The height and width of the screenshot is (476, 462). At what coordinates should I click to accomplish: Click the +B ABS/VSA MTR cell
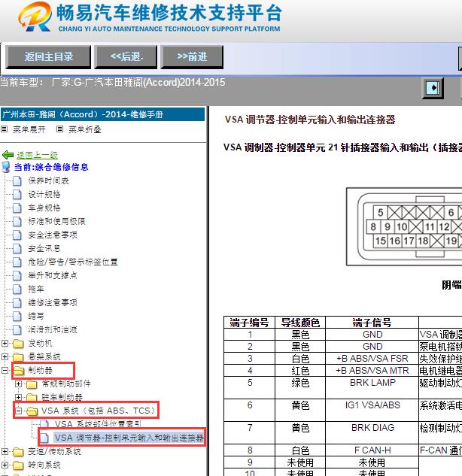(372, 371)
